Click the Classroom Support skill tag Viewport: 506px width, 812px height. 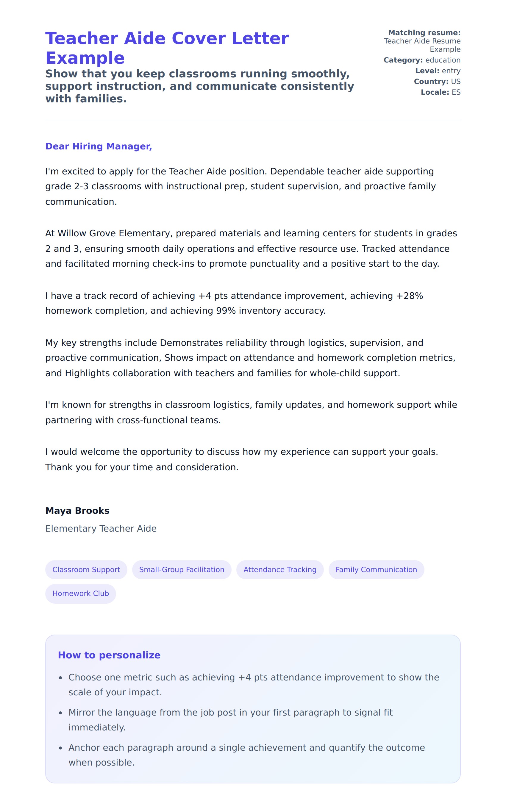tap(86, 569)
